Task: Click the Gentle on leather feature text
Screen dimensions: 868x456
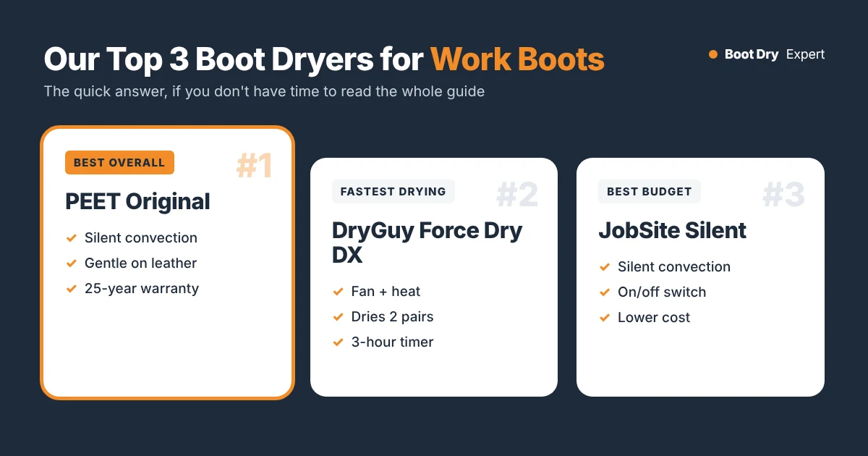Action: point(140,263)
